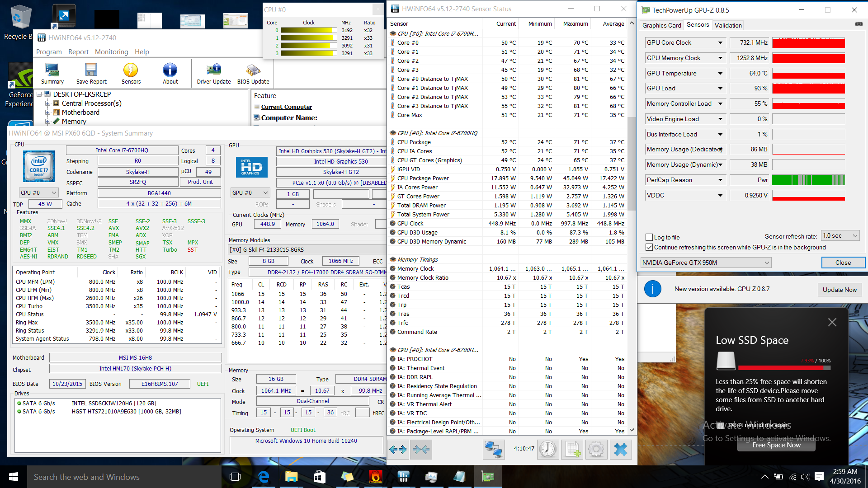Click the PerfCap Reason green graph
This screenshot has height=488, width=868.
(808, 180)
